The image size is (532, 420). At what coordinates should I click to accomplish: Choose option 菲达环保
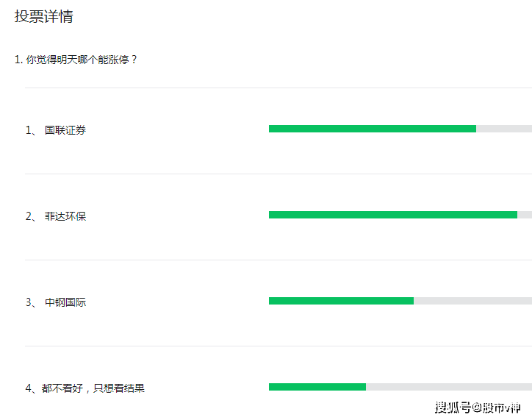click(x=65, y=216)
